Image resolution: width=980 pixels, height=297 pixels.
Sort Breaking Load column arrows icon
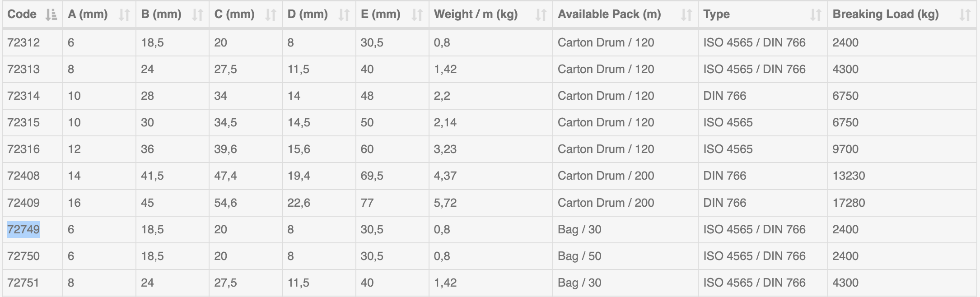[x=965, y=15]
